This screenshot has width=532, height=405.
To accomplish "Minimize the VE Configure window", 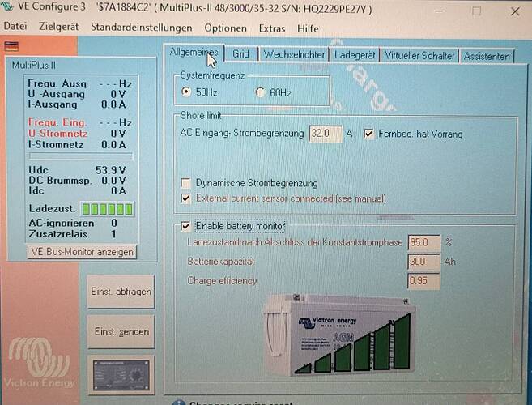I will coord(439,11).
